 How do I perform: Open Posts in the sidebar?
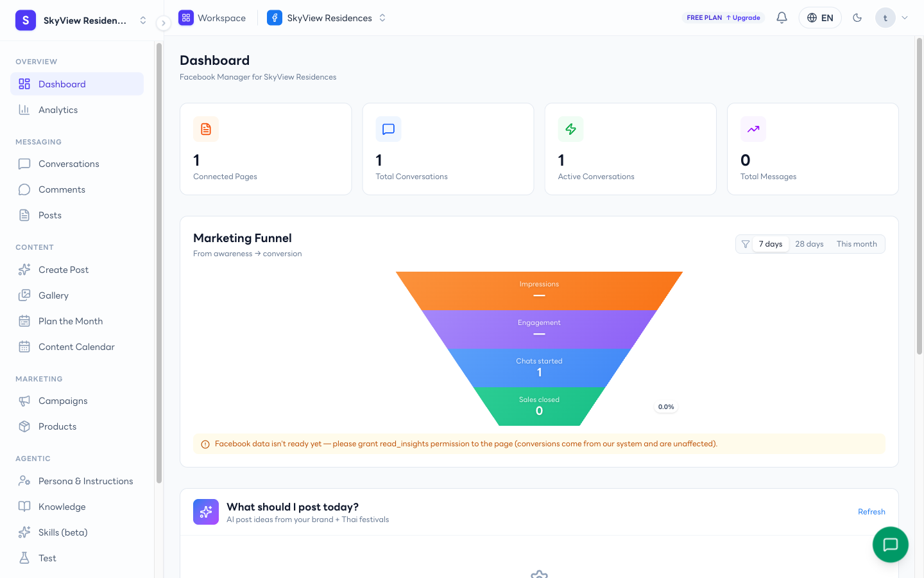pyautogui.click(x=77, y=215)
